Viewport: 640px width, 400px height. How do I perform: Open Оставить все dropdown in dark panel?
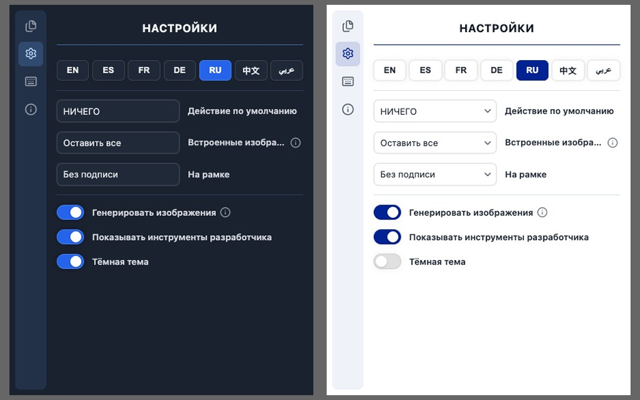(118, 142)
